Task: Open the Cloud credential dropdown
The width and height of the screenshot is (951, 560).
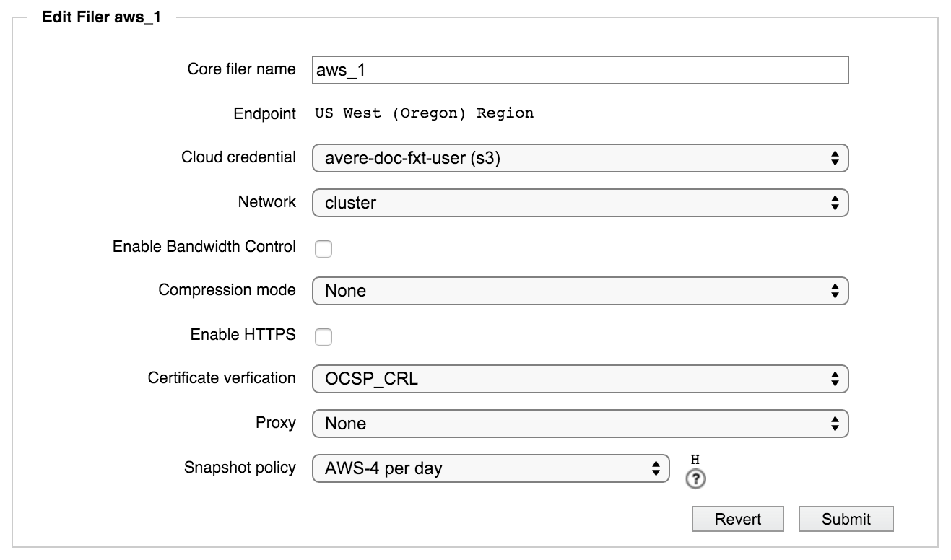Action: (580, 158)
